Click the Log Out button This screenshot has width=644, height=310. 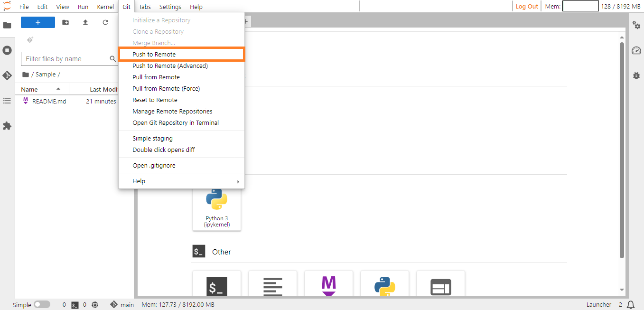(x=527, y=7)
